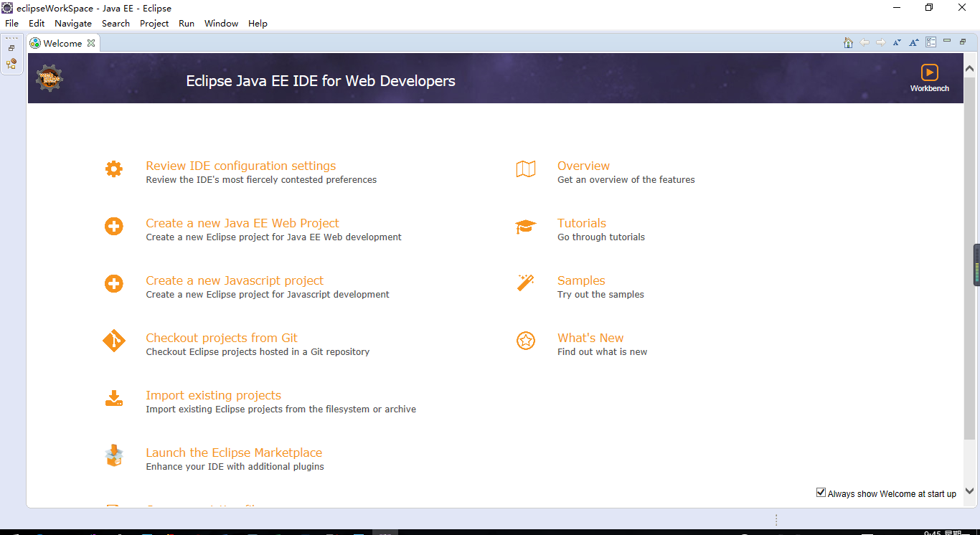Viewport: 980px width, 535px height.
Task: Open Create a new Javascript project link
Action: coord(235,280)
